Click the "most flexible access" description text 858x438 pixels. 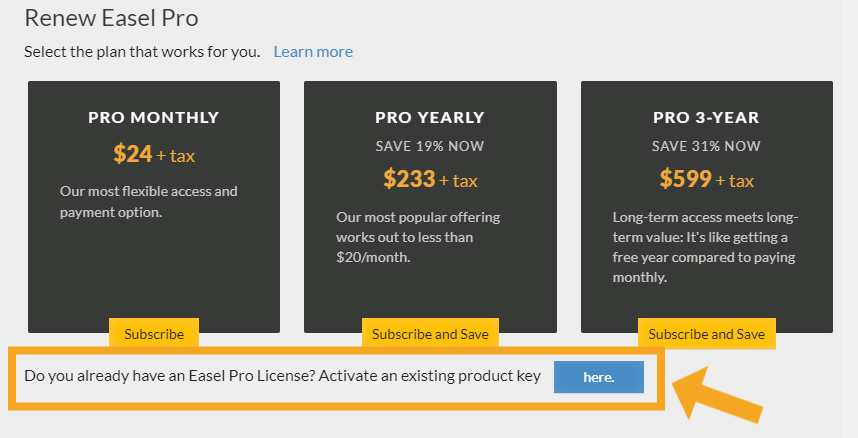tap(148, 201)
